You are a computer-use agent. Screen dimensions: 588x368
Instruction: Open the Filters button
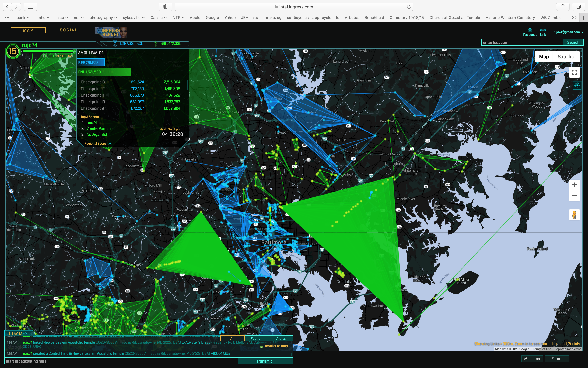pyautogui.click(x=557, y=359)
